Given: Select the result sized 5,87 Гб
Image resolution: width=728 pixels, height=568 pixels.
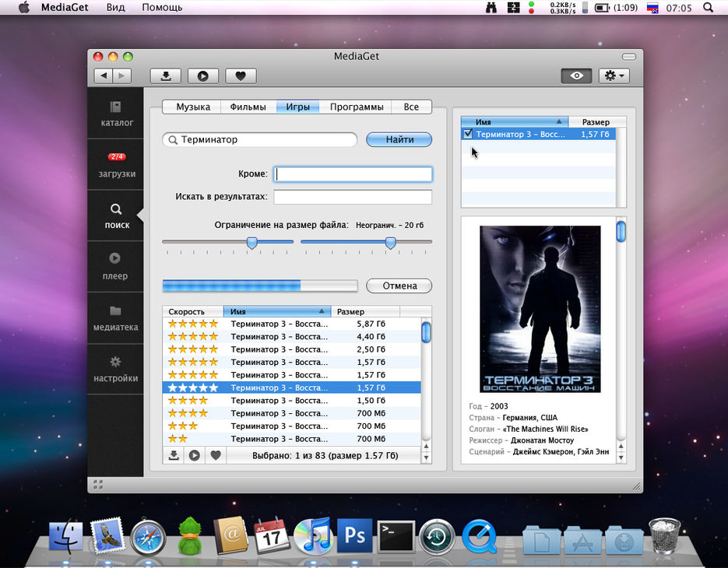Looking at the screenshot, I should (291, 324).
